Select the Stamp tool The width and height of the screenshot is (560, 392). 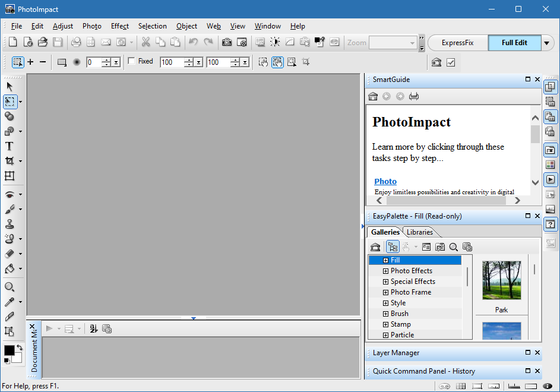click(x=9, y=223)
